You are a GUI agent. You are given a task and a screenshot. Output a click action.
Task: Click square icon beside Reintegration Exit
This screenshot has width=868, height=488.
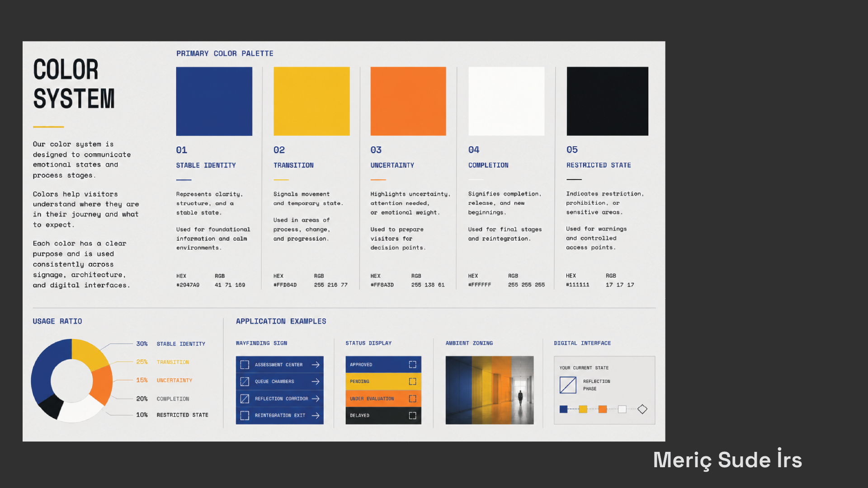tap(245, 416)
